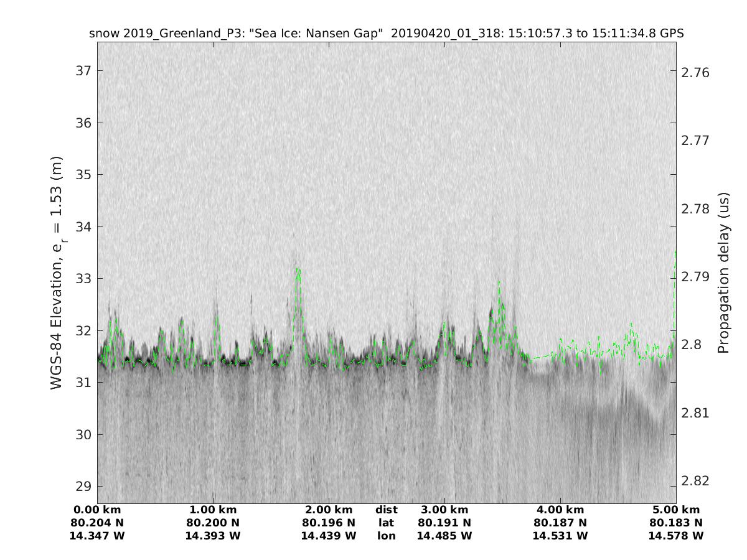
Task: Click the 3.00 km distance label
Action: 444,510
